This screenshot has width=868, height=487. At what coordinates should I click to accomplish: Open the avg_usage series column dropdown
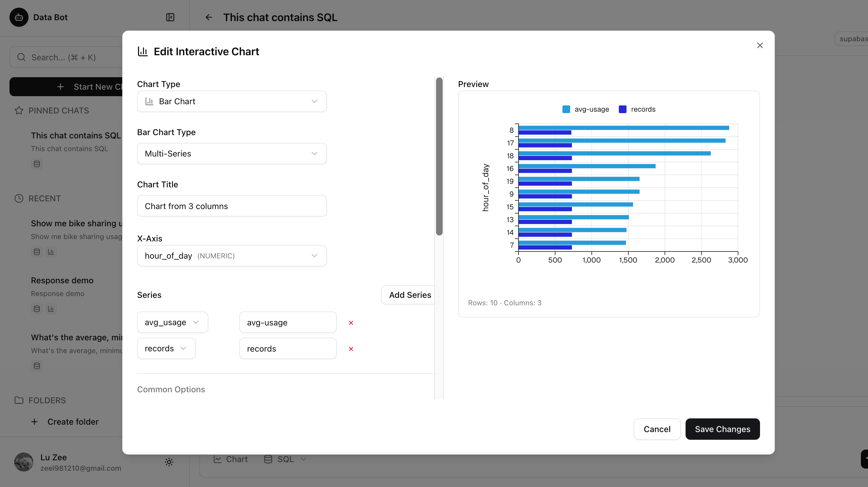(x=172, y=322)
